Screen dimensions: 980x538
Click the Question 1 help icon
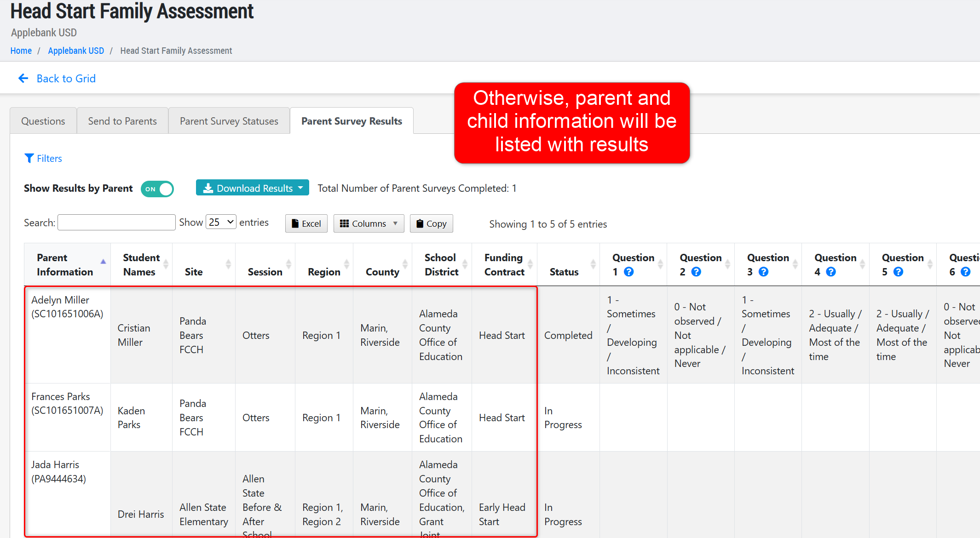628,272
